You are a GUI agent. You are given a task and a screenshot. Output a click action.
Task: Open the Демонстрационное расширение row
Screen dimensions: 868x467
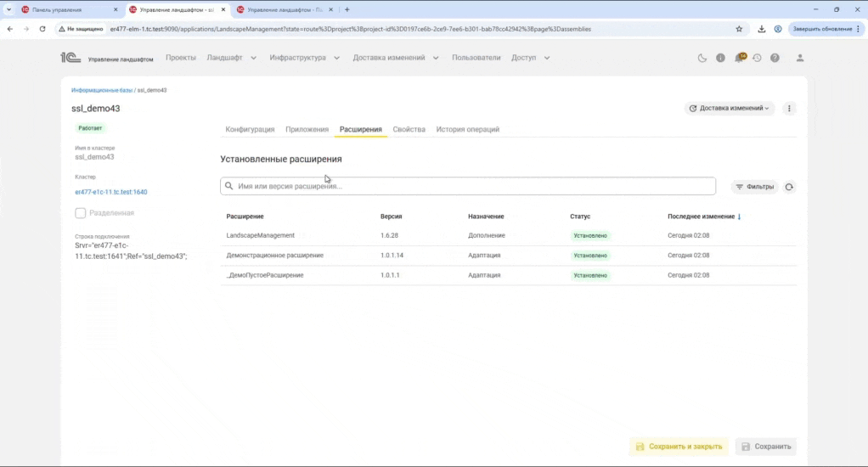(x=508, y=255)
